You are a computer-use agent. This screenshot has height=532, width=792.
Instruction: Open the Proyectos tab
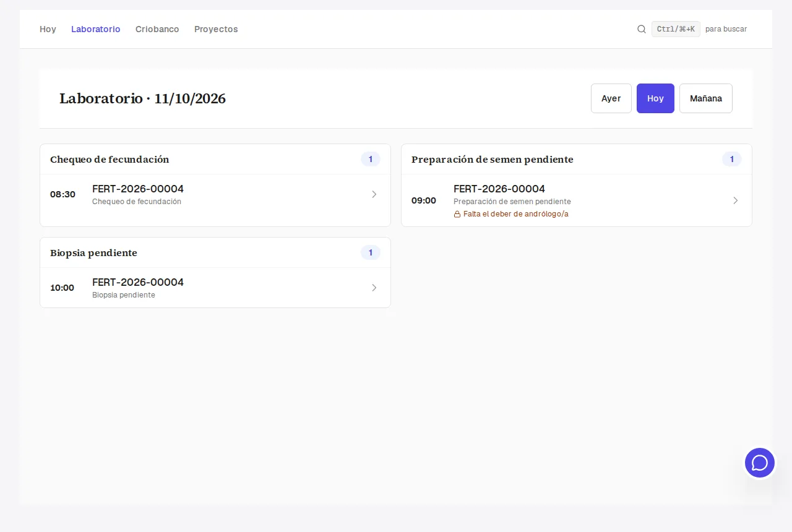pos(216,29)
